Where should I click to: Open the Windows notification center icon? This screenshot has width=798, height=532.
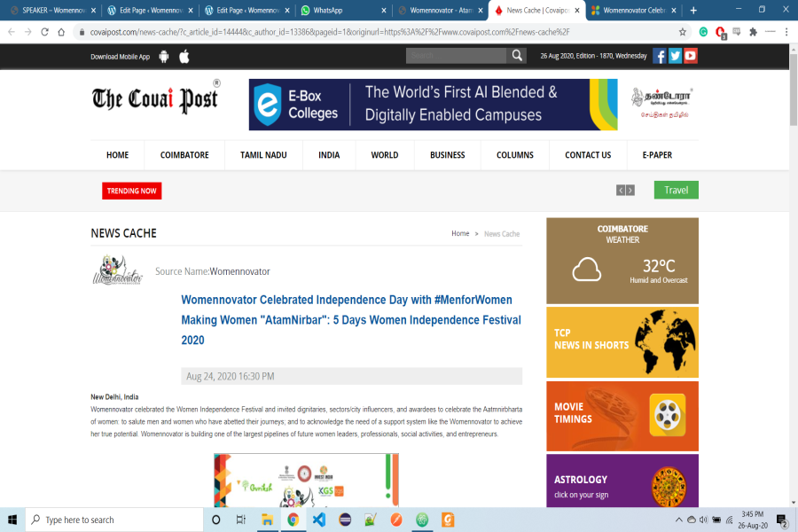pos(782,520)
